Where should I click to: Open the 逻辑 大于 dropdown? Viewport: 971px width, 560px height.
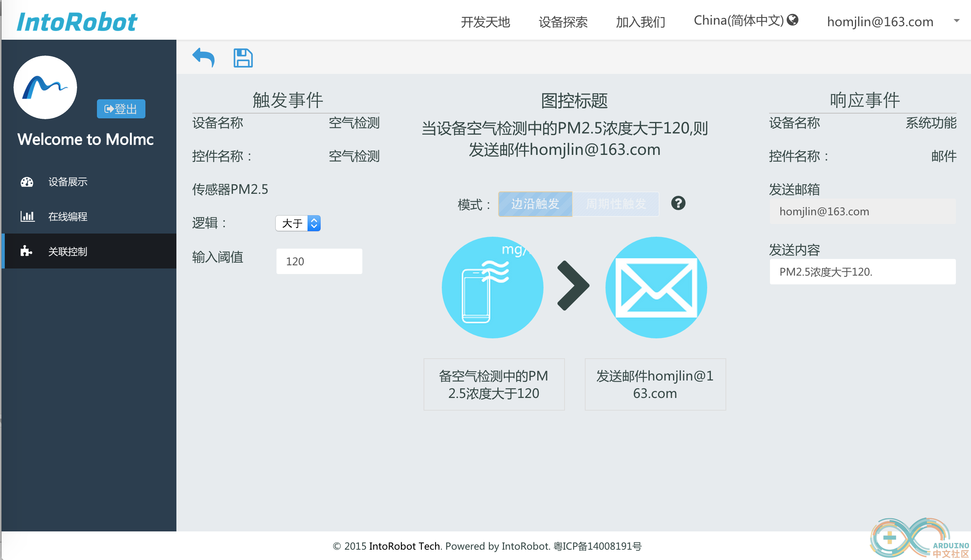pos(298,223)
